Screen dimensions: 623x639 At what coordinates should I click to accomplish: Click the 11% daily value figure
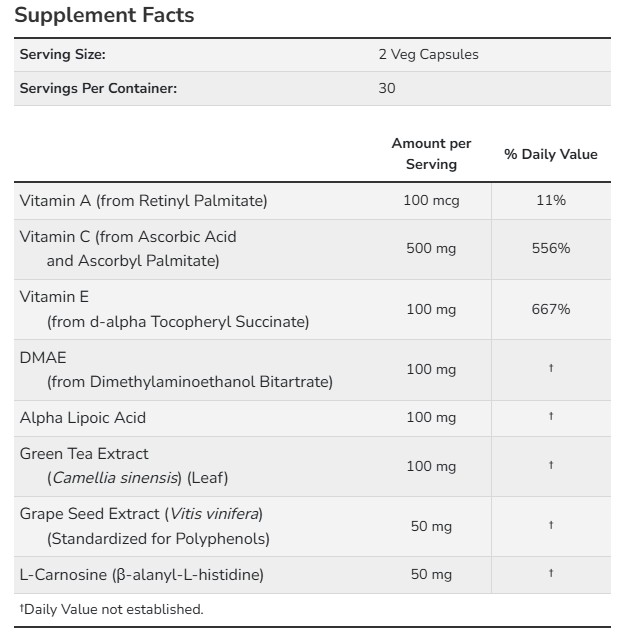point(550,200)
